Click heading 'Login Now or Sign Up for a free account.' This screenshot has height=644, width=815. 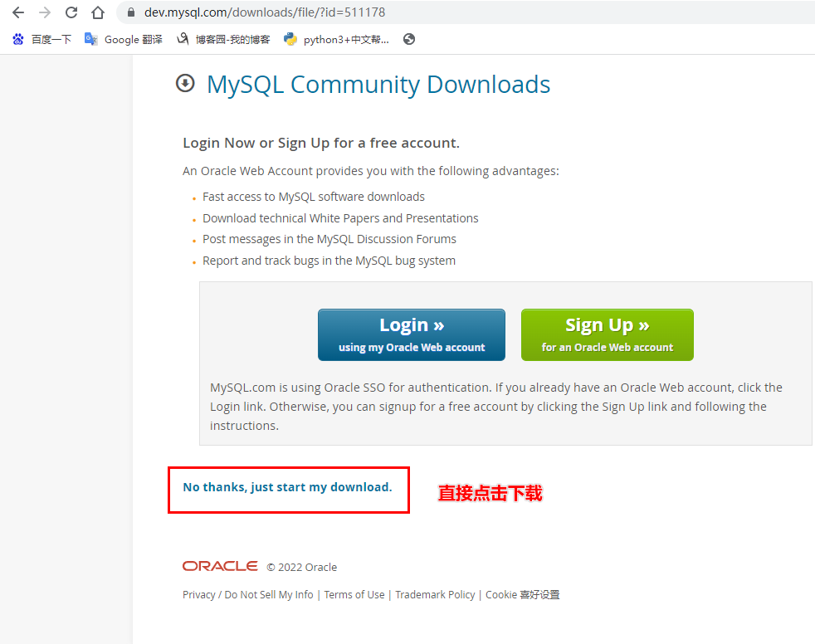(x=321, y=143)
